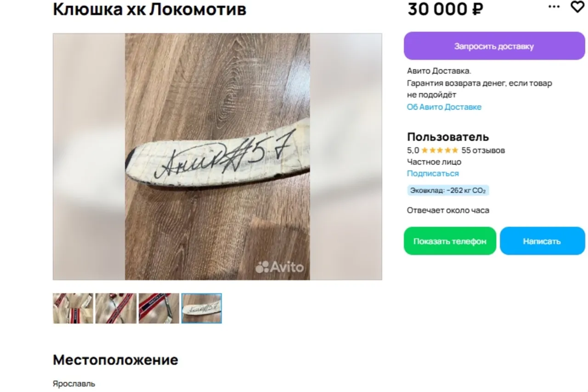
Task: Click Запросить доставку button
Action: [494, 46]
